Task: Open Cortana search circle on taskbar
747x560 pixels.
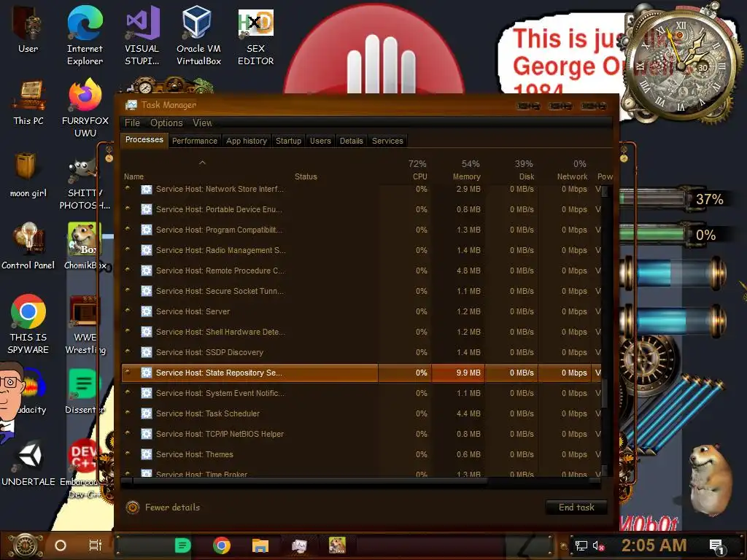Action: tap(61, 545)
